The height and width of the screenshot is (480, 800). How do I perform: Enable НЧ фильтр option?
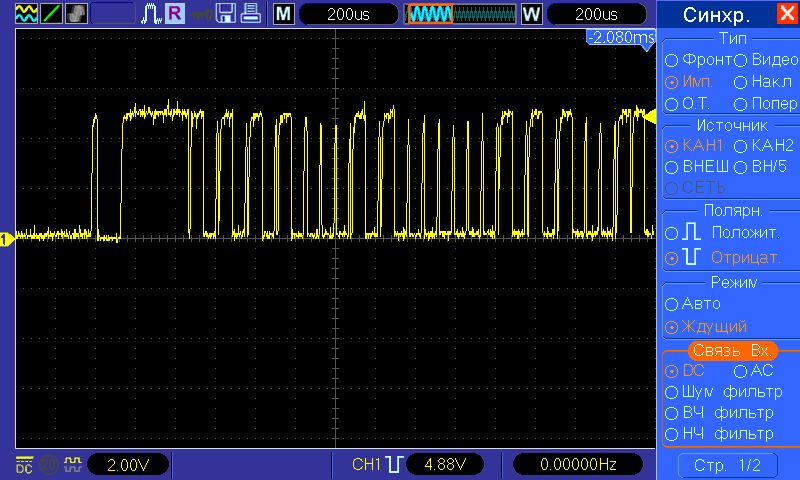[x=719, y=434]
